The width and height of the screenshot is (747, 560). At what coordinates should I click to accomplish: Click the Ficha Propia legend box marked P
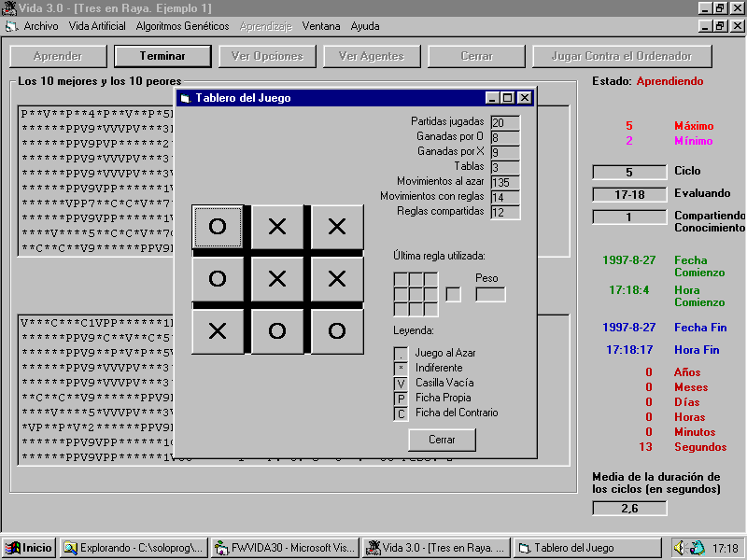tap(401, 399)
